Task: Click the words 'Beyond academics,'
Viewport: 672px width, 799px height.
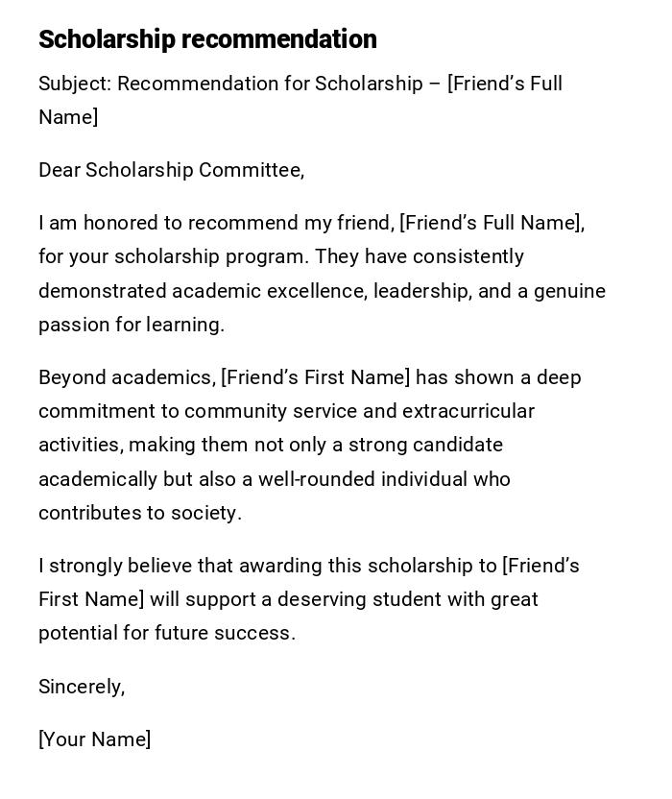Action: pyautogui.click(x=126, y=377)
